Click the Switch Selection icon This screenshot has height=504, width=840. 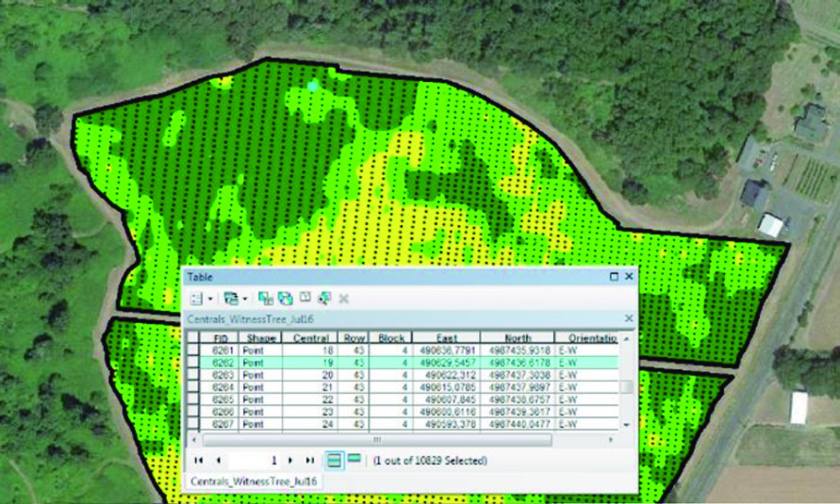[x=285, y=299]
